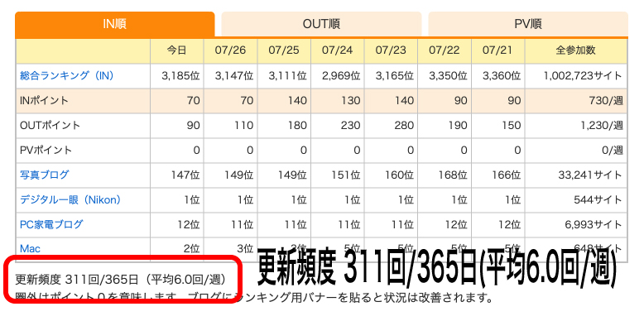The width and height of the screenshot is (644, 321).
Task: Select the 3,185位 ranking cell
Action: point(177,76)
